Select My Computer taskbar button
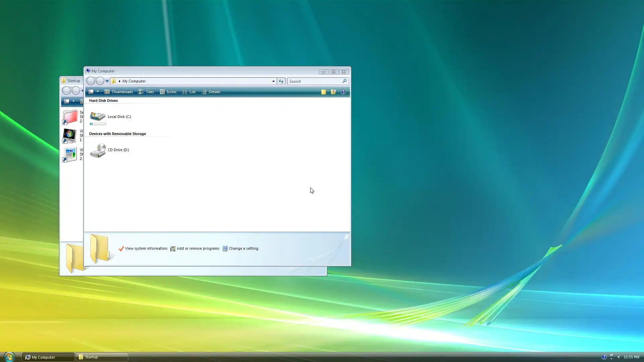 pyautogui.click(x=48, y=357)
